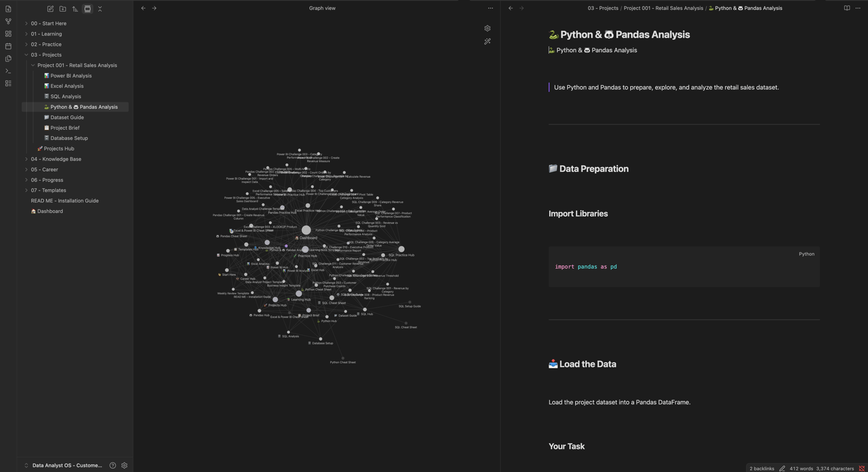
Task: Collapse all folders in file explorer
Action: coord(100,9)
